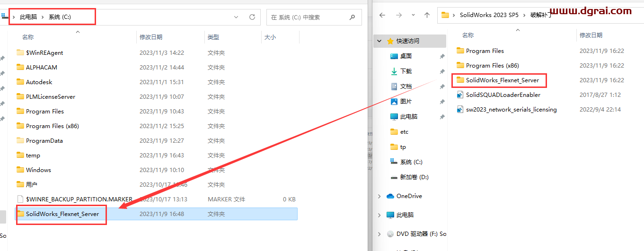Viewport: 644px width, 251px height.
Task: Refresh the C: drive folder view
Action: 252,17
